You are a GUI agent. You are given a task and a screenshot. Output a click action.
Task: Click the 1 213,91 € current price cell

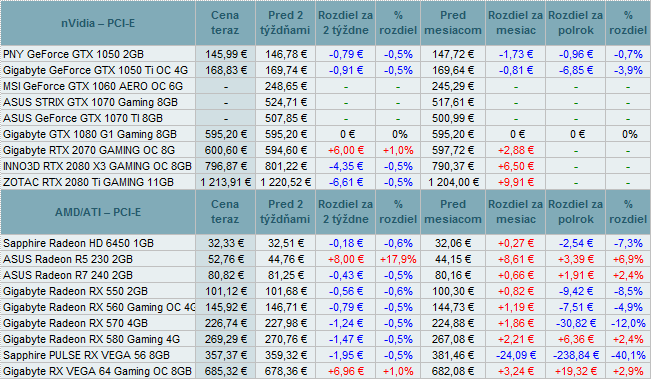pos(225,182)
